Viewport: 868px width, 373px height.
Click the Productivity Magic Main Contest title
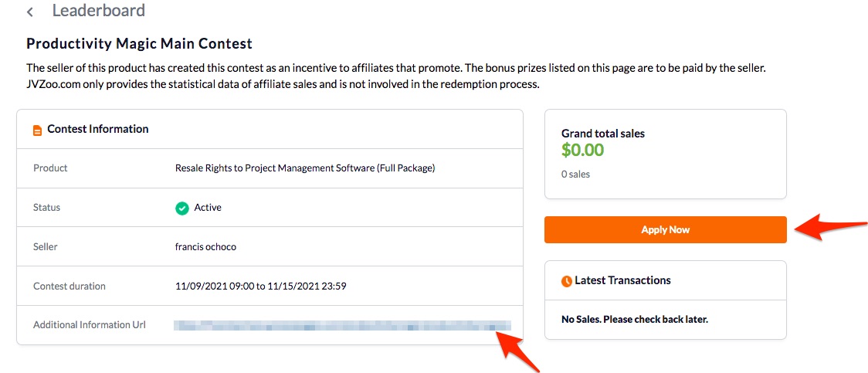point(140,44)
